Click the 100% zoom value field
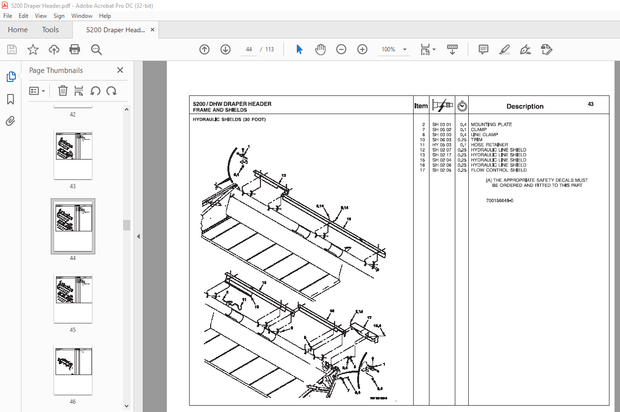 (388, 49)
